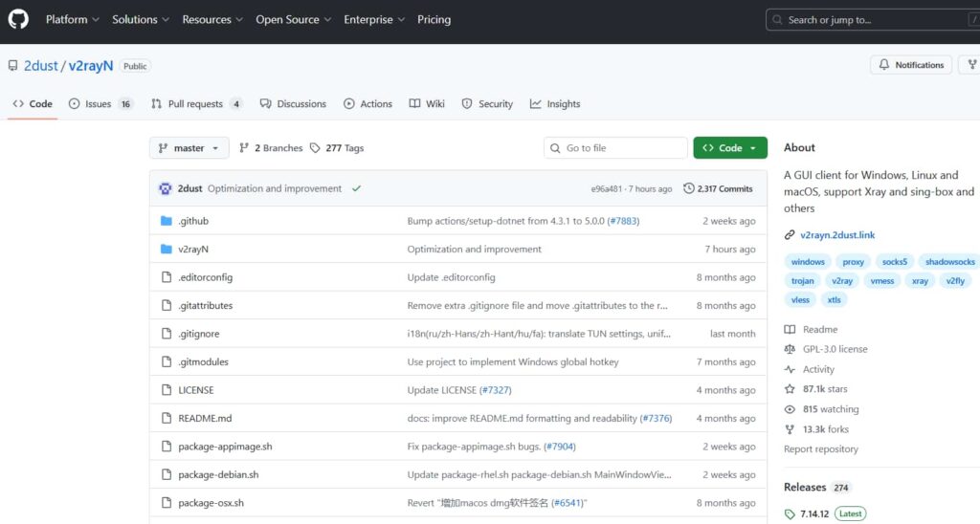Expand the Resources menu
980x524 pixels.
click(x=212, y=19)
